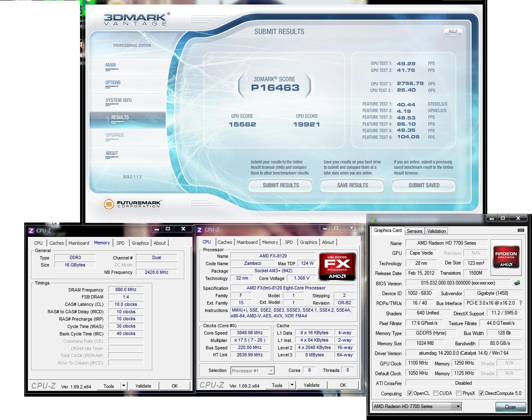532x420 pixels.
Task: Click the CPU score value 19921
Action: (306, 124)
